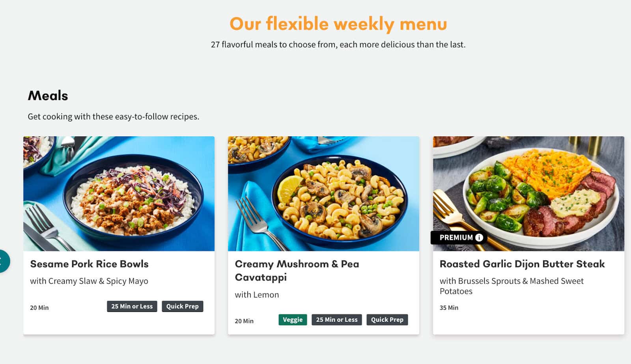Click 'with Creamy Slaw & Spicy Mayo' subtitle
631x364 pixels.
tap(89, 281)
